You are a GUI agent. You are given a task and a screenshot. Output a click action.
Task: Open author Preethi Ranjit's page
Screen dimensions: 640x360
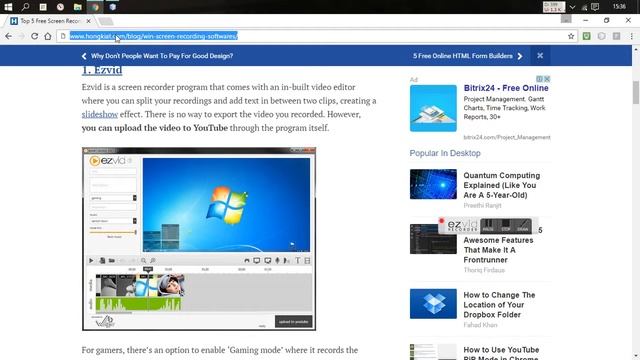click(x=482, y=205)
